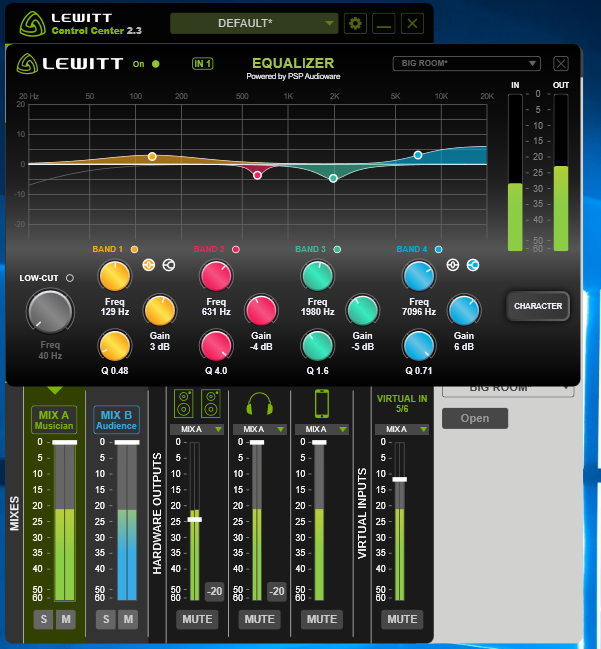Open speakers MIX A source dropdown
This screenshot has height=649, width=601.
(197, 429)
